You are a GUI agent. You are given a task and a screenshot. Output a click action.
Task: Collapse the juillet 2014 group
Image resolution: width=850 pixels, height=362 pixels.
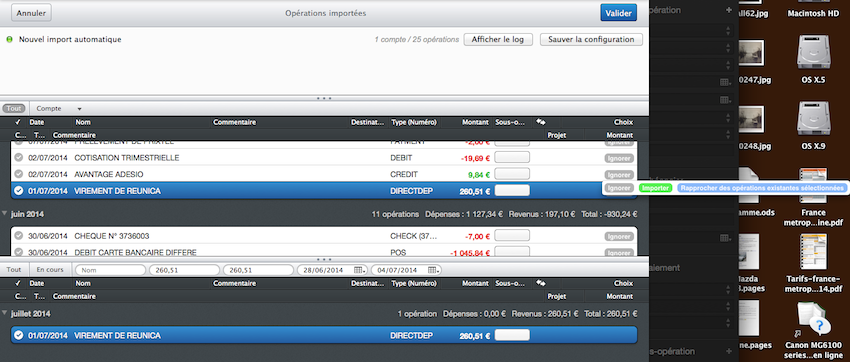click(5, 313)
